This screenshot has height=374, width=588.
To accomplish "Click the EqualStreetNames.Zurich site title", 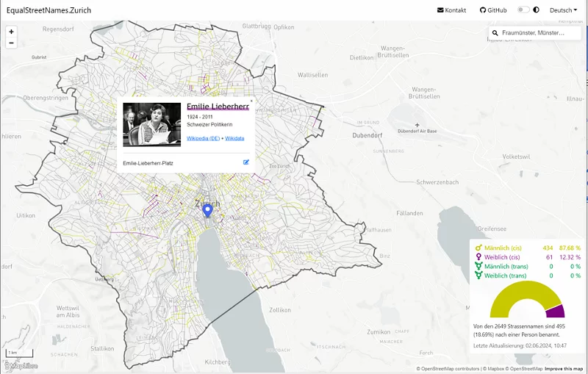I will (49, 10).
